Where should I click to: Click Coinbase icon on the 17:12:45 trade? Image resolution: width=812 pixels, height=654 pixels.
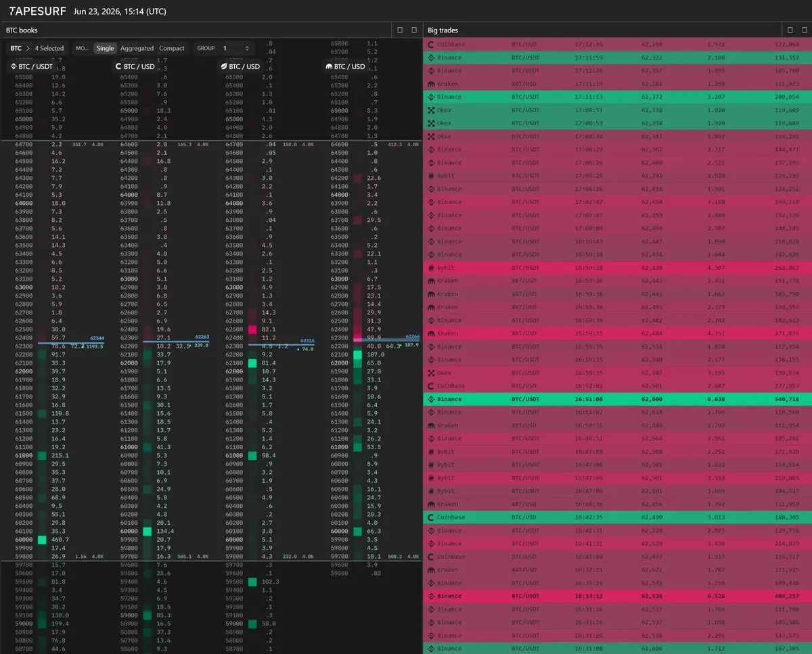tap(430, 45)
